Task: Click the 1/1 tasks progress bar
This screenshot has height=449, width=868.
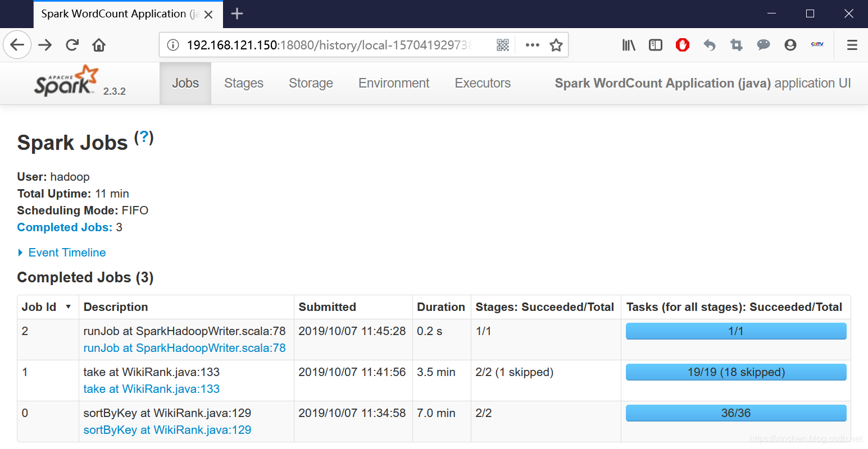Action: (736, 331)
